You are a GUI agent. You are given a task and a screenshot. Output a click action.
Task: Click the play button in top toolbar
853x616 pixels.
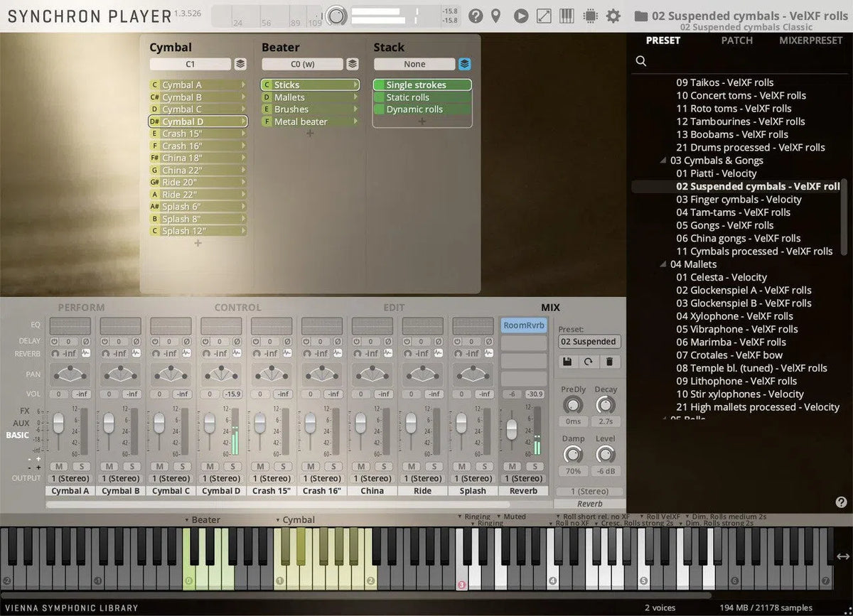click(x=521, y=16)
